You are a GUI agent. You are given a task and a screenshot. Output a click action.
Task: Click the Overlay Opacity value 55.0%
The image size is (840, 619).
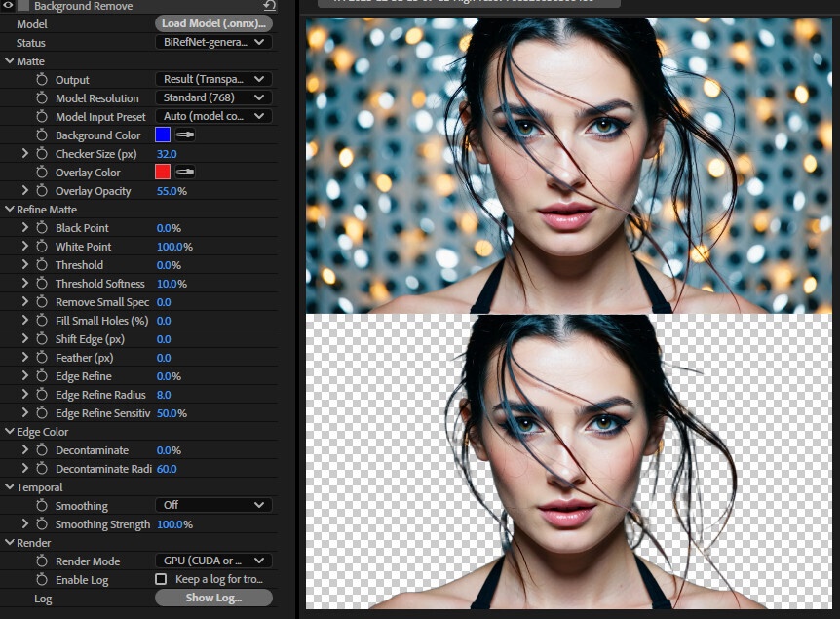(172, 191)
